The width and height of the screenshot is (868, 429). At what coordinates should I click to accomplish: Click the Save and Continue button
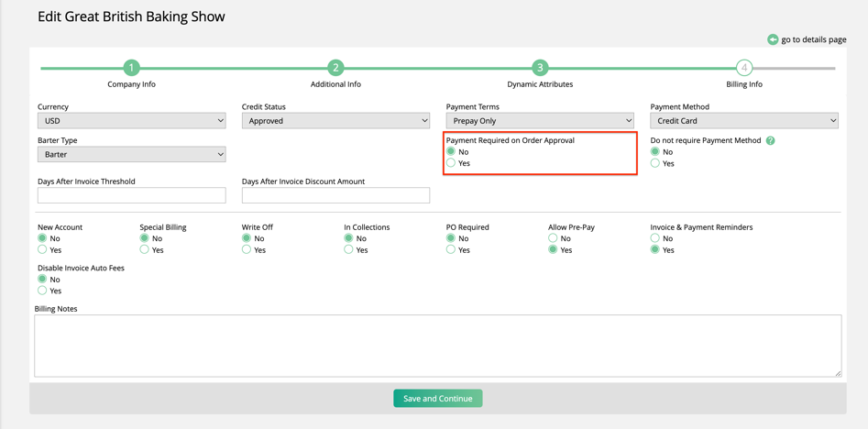coord(438,399)
